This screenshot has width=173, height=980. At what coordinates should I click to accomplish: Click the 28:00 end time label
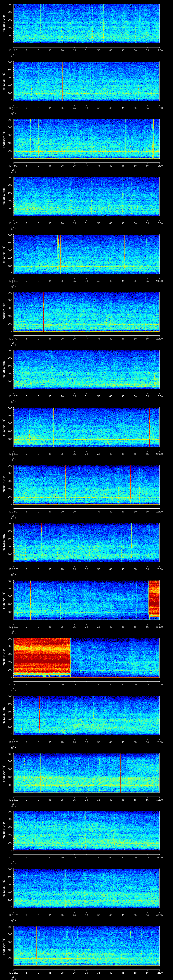coord(159,684)
